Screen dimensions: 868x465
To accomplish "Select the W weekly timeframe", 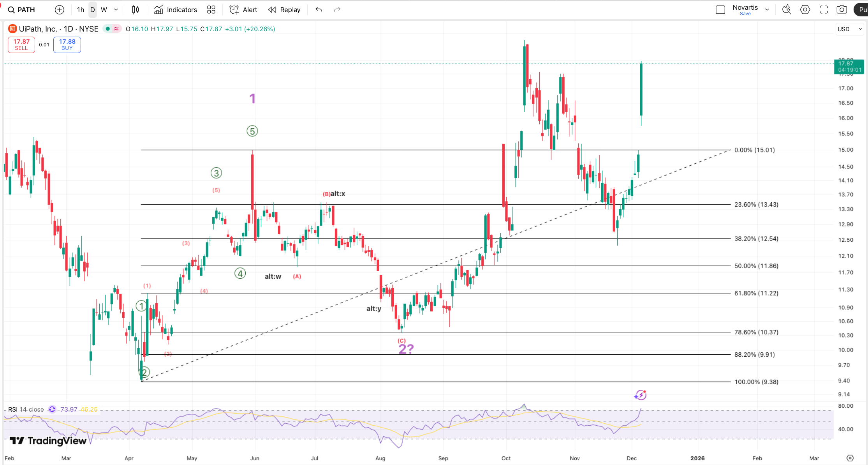I will coord(104,10).
